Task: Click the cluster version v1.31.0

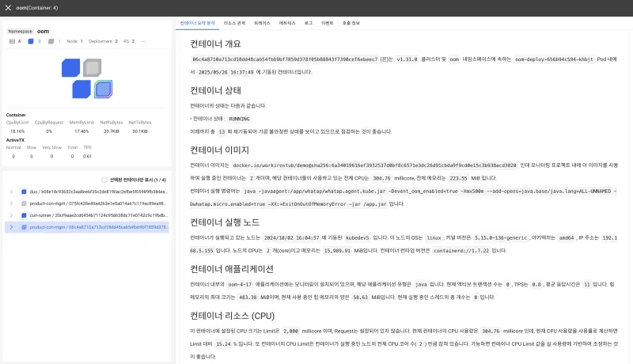Action: pos(407,59)
